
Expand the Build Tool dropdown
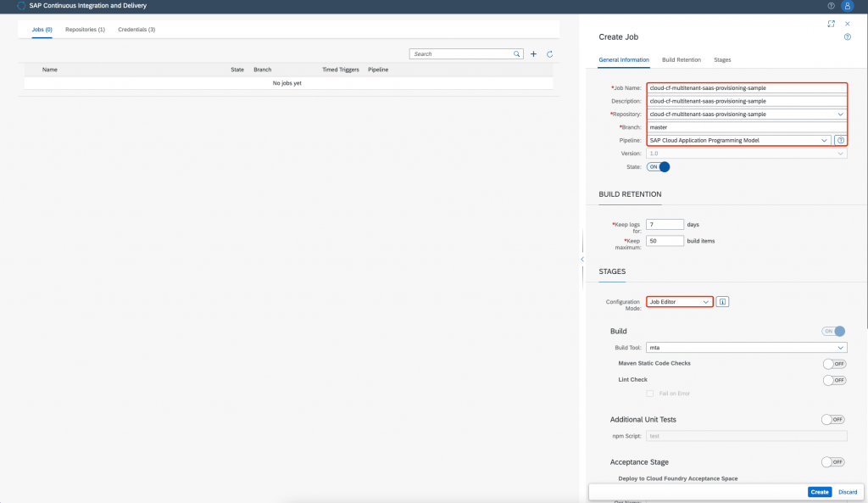840,348
